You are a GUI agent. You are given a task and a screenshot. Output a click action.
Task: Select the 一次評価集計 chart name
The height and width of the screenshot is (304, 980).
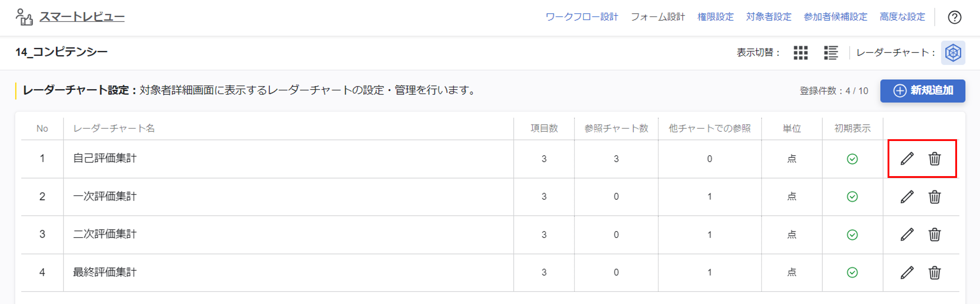click(105, 196)
